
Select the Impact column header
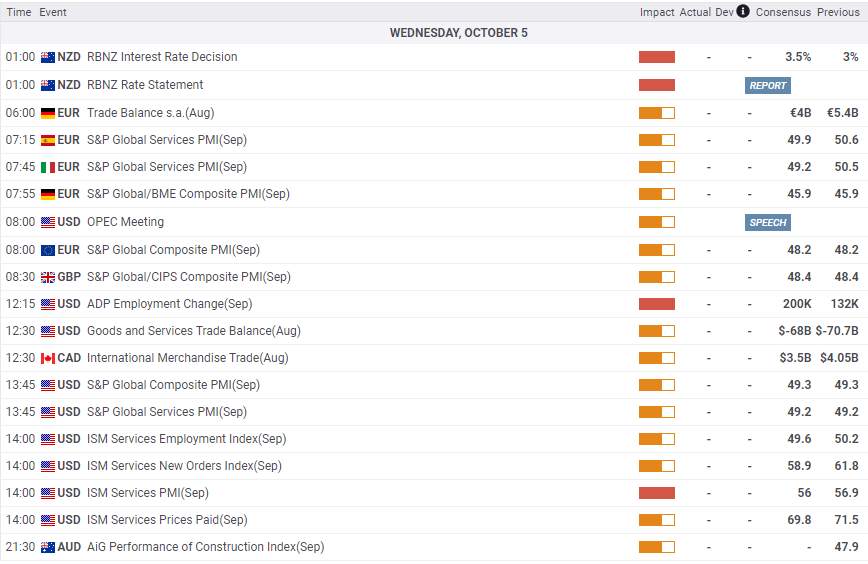point(657,12)
